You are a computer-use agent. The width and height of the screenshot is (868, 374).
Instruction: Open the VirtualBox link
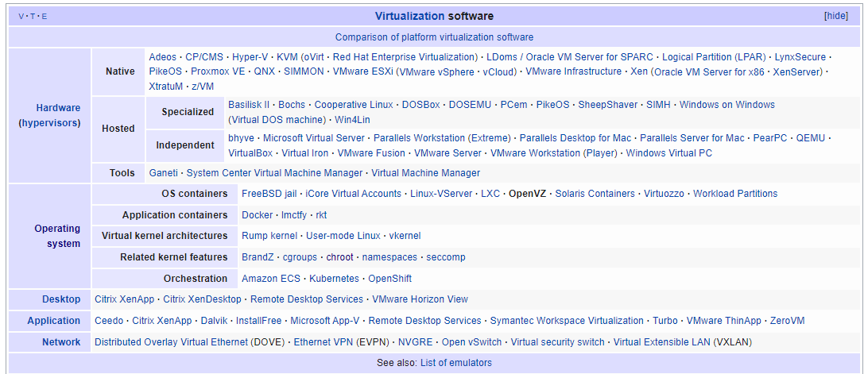click(250, 152)
